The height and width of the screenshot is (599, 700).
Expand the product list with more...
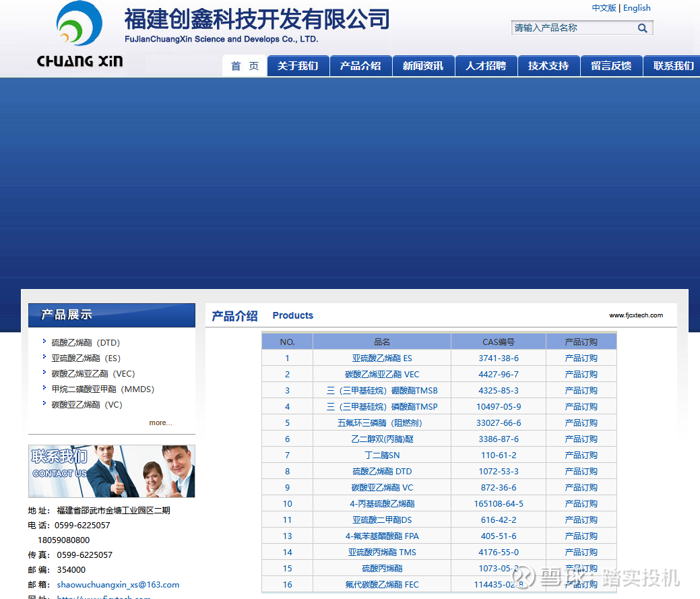pyautogui.click(x=160, y=423)
